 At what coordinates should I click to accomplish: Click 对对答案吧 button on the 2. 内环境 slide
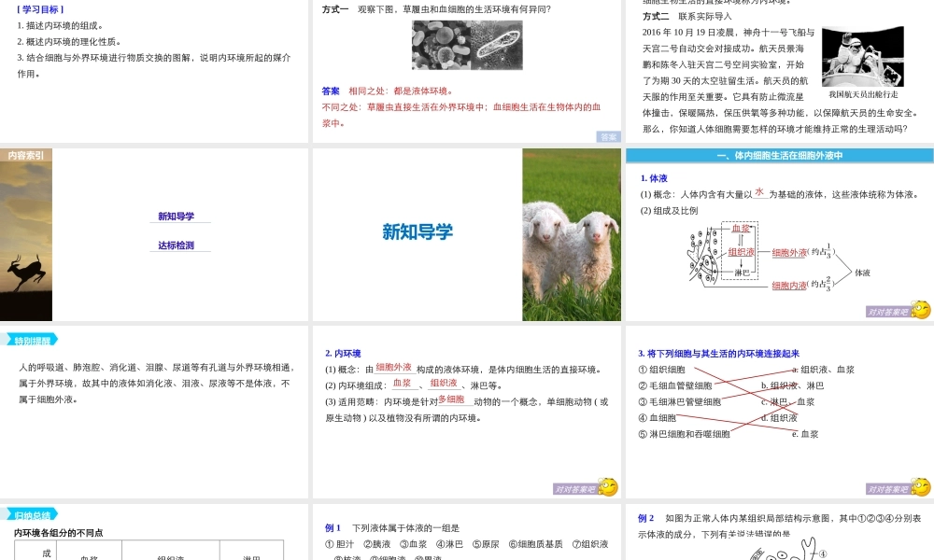pyautogui.click(x=575, y=489)
